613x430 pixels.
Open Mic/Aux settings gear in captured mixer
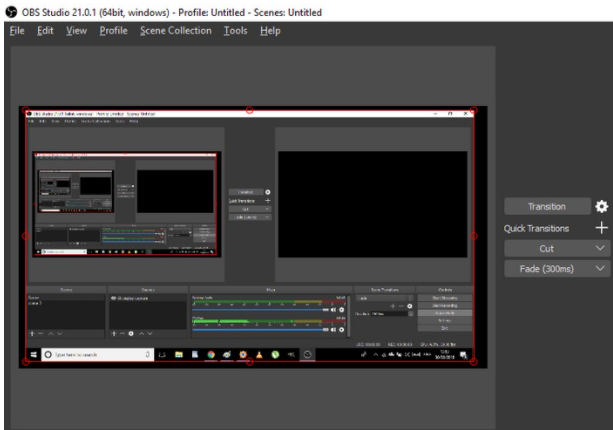click(x=341, y=330)
